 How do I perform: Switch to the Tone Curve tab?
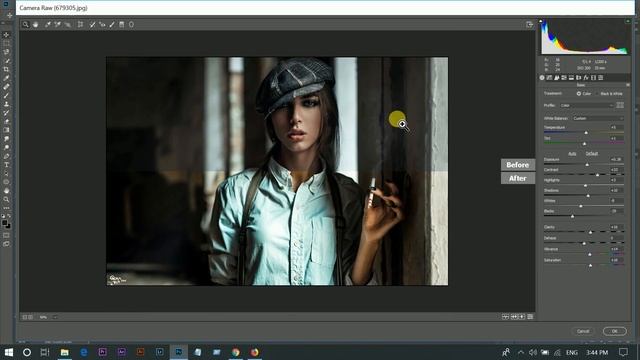pos(549,78)
